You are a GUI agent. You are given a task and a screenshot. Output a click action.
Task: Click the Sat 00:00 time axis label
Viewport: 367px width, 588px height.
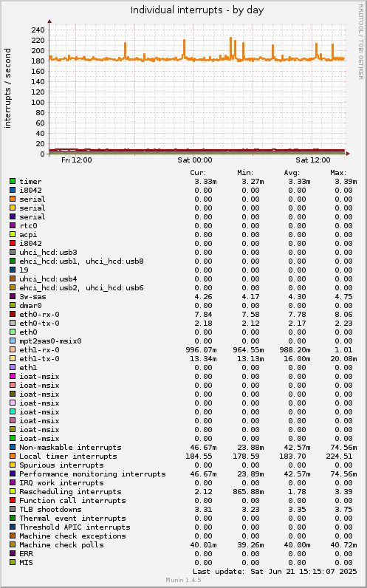pyautogui.click(x=194, y=160)
